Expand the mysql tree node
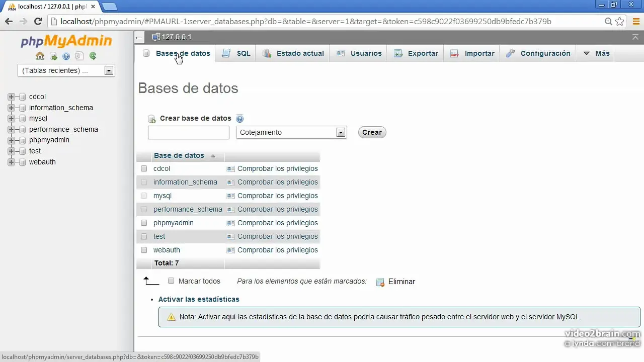Image resolution: width=644 pixels, height=362 pixels. (11, 119)
